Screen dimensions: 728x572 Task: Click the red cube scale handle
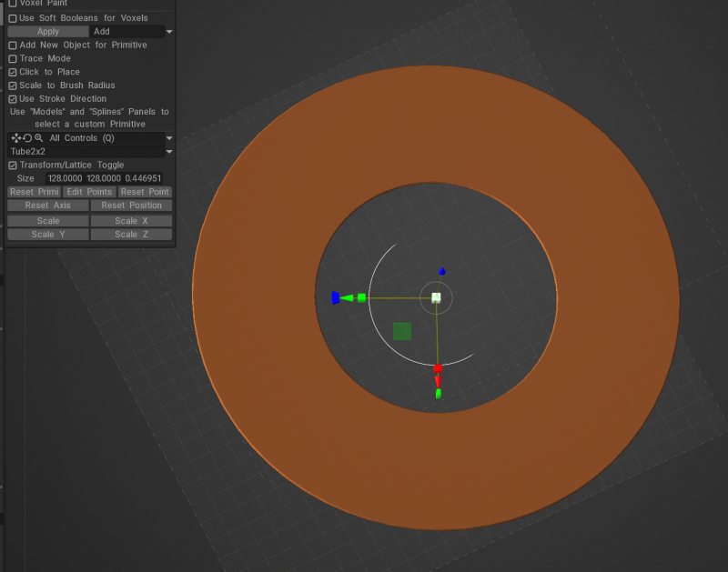click(438, 369)
